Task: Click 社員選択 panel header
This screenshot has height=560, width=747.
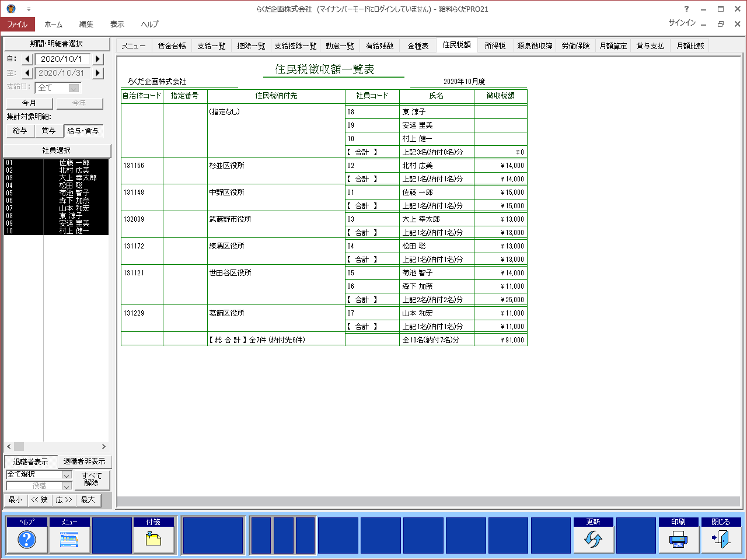Action: 57,150
